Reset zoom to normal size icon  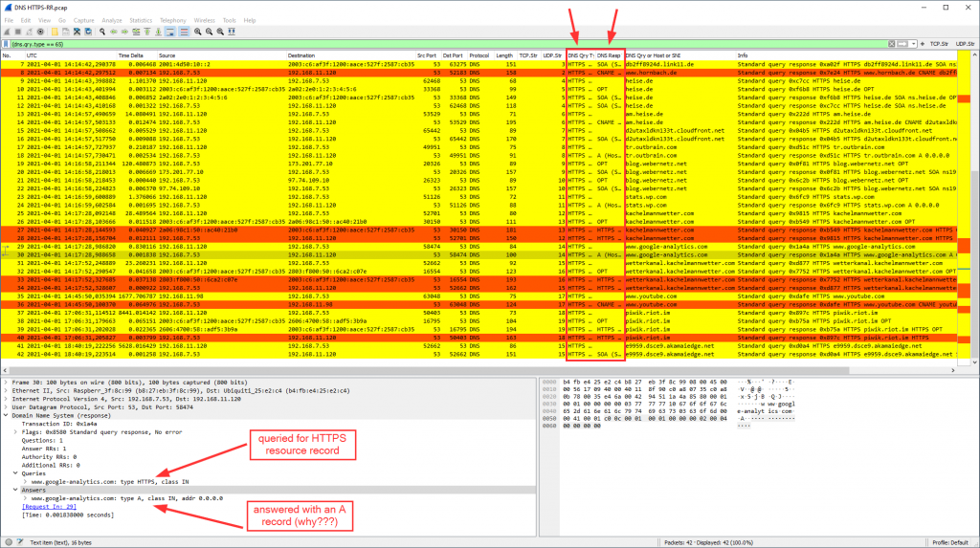pos(220,32)
